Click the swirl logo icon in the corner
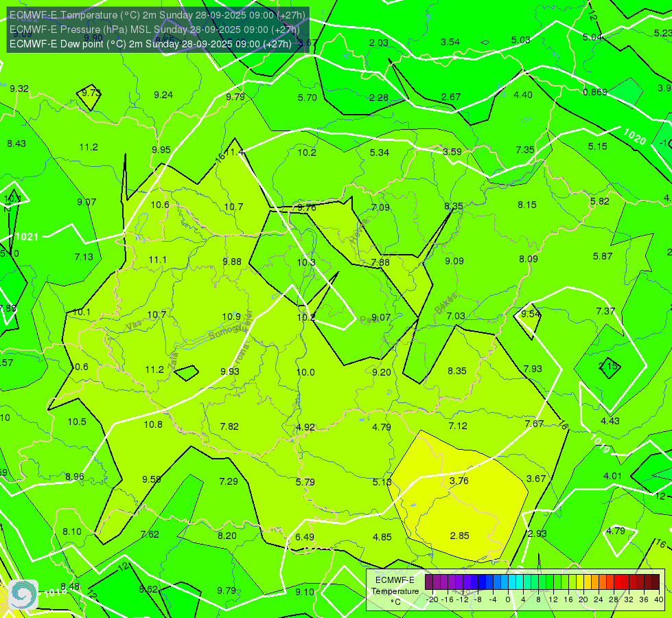The image size is (672, 618). (23, 595)
